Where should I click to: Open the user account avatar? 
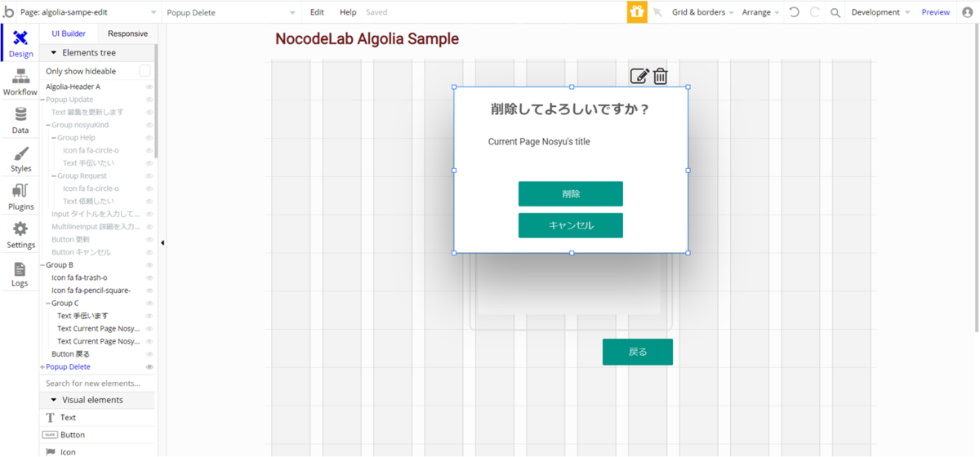[968, 12]
